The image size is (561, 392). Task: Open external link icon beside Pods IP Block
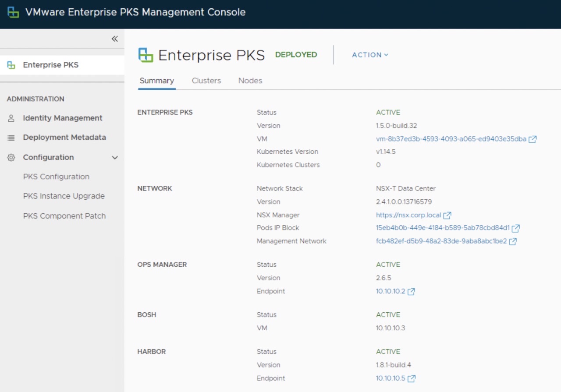(x=516, y=228)
